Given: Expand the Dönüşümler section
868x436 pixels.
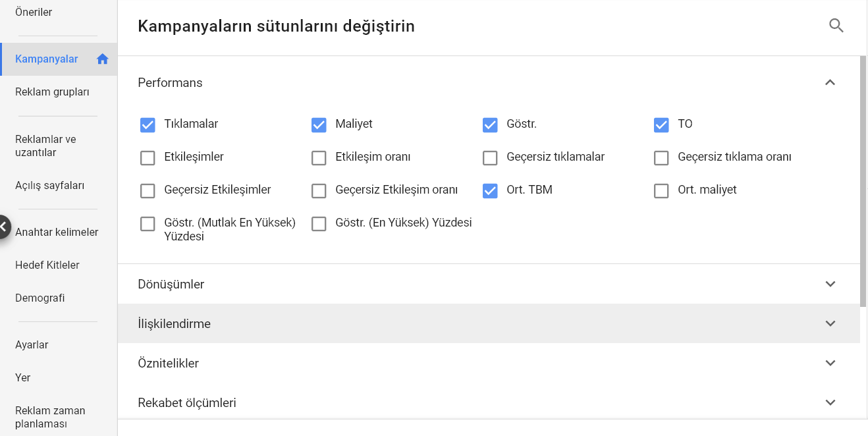Looking at the screenshot, I should [x=489, y=284].
